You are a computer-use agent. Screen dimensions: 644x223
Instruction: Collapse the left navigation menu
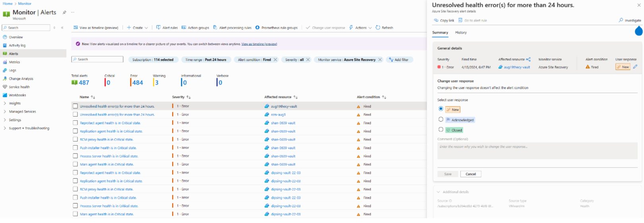(x=62, y=28)
